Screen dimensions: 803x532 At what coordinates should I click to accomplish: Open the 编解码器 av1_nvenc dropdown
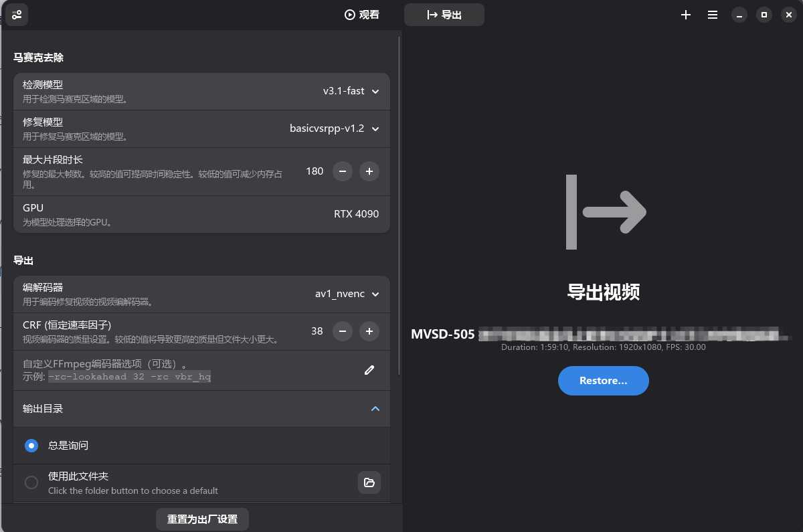pos(347,294)
